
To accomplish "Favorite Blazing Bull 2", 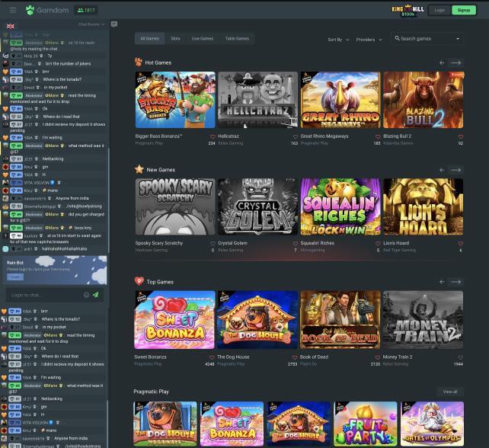I will (x=461, y=136).
